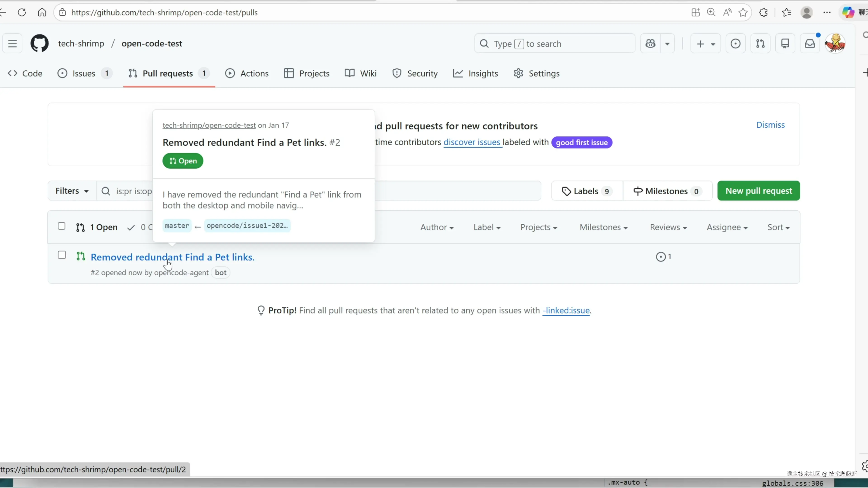The height and width of the screenshot is (488, 868).
Task: Click the GitHub Octocat logo
Action: pyautogui.click(x=39, y=43)
